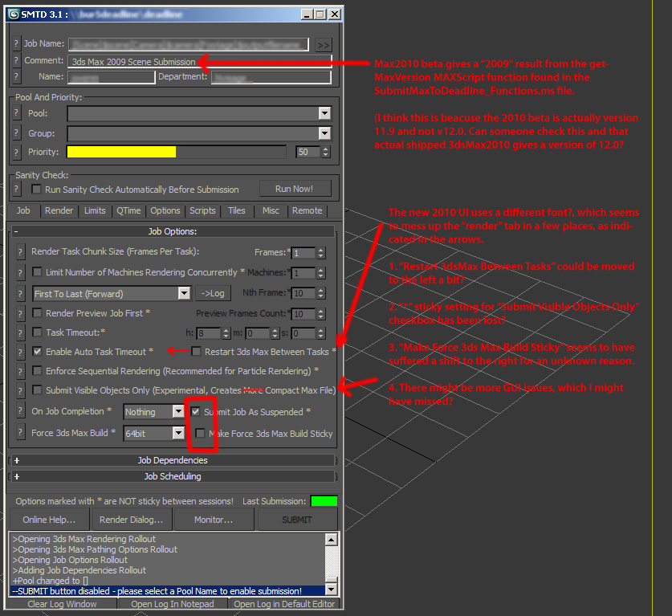Image resolution: width=672 pixels, height=616 pixels.
Task: Open help for Enable Auto Task Timeout
Action: tap(20, 353)
